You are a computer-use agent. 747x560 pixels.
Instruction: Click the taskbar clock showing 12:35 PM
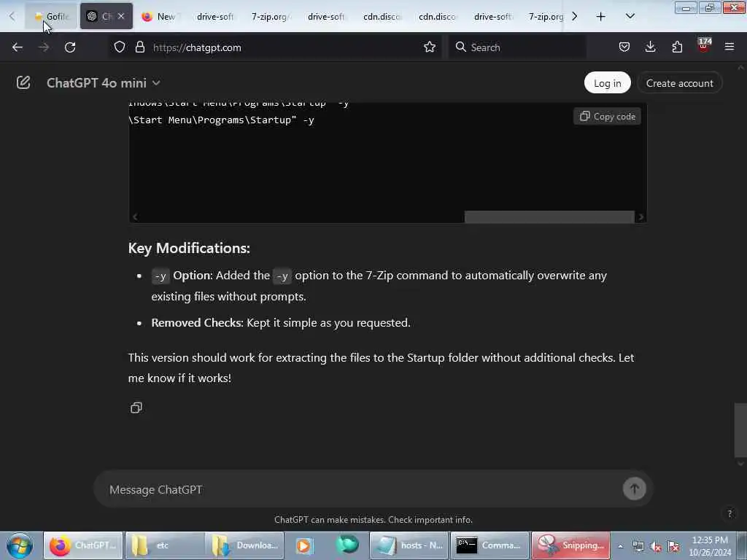(x=710, y=546)
